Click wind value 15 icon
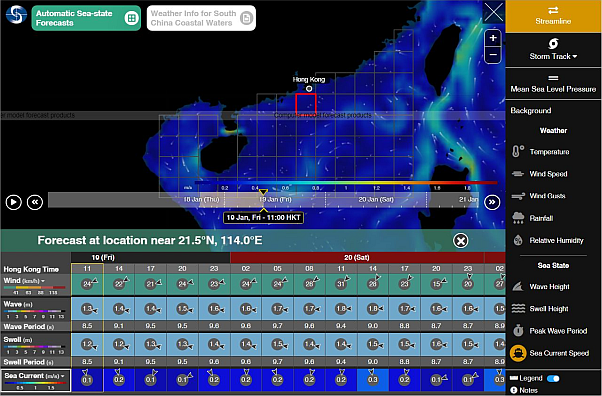This screenshot has width=602, height=396. pyautogui.click(x=436, y=284)
